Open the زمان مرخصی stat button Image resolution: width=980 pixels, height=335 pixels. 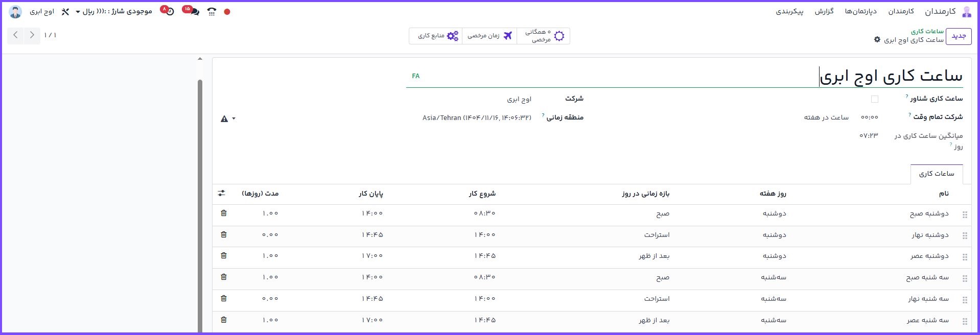489,36
